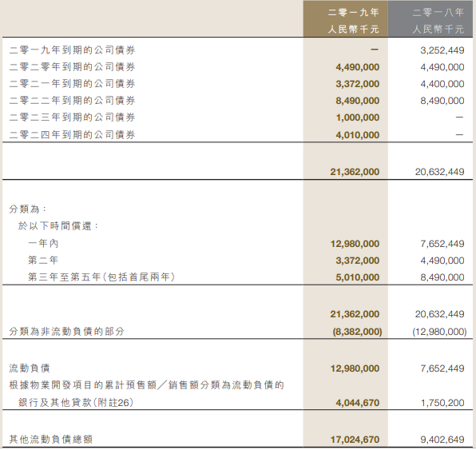Screen dimensions: 476x450
Task: Click the subheading 於以下時間償還:
Action: tap(58, 225)
